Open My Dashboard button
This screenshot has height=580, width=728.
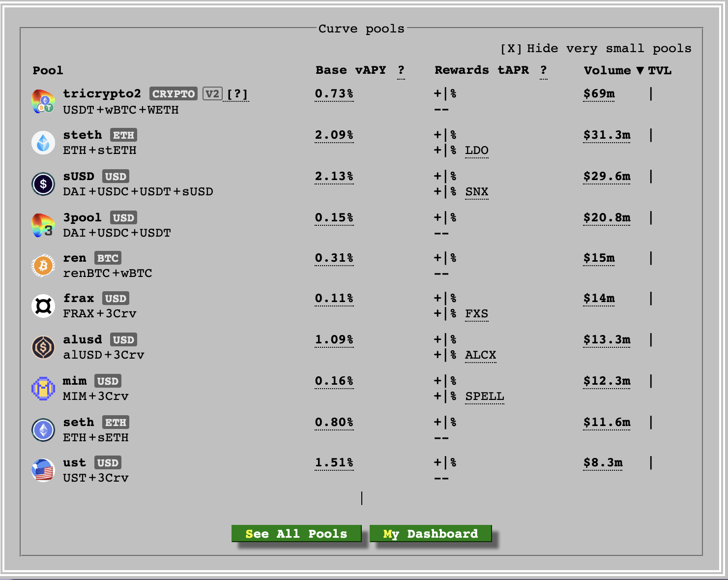[x=431, y=534]
